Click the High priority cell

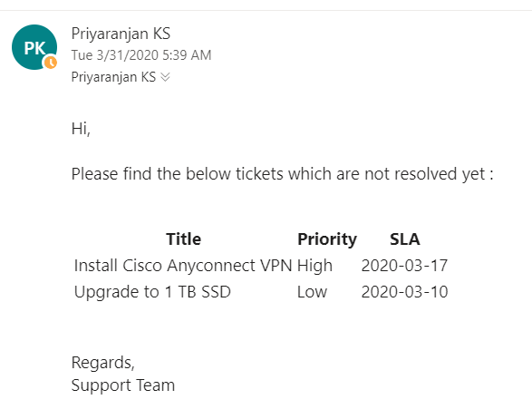point(314,266)
